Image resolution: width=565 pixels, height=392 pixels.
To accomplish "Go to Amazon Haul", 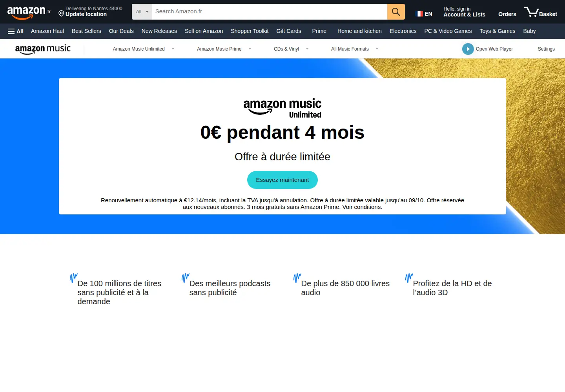I will 47,31.
